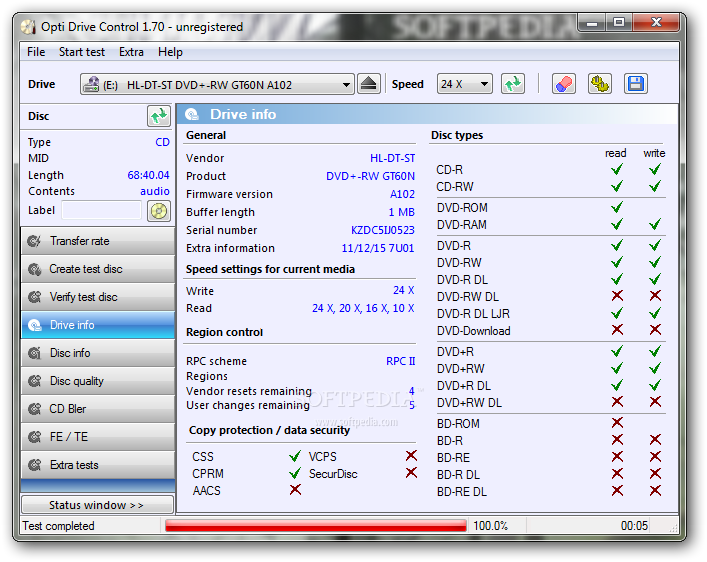The height and width of the screenshot is (562, 707).
Task: Click the refresh speed icon next to 24 X
Action: point(513,84)
